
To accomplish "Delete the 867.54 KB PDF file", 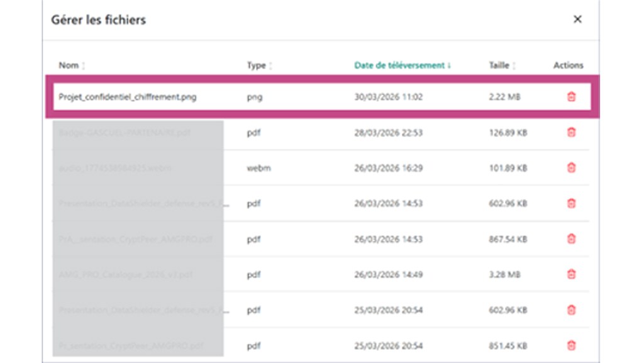I will [570, 239].
